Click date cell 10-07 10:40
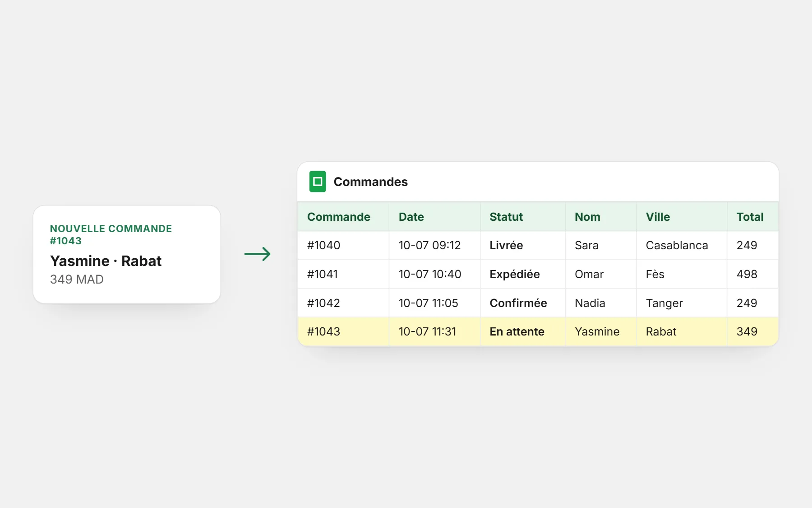Viewport: 812px width, 508px height. pos(434,274)
